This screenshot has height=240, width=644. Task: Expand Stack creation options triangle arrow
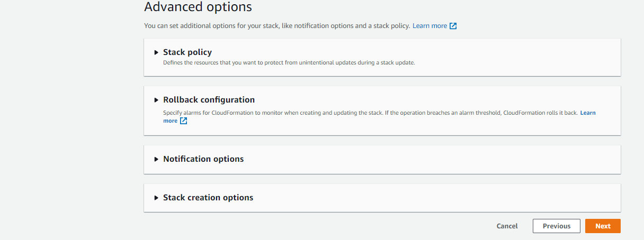[x=156, y=198]
